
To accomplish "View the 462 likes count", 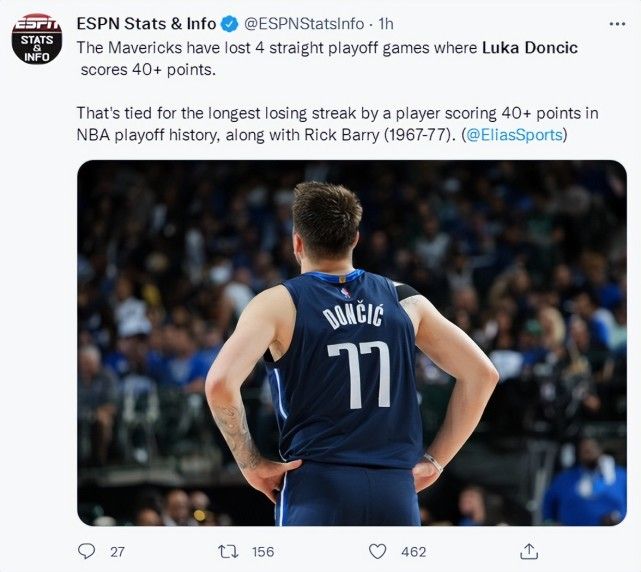I will click(x=413, y=551).
